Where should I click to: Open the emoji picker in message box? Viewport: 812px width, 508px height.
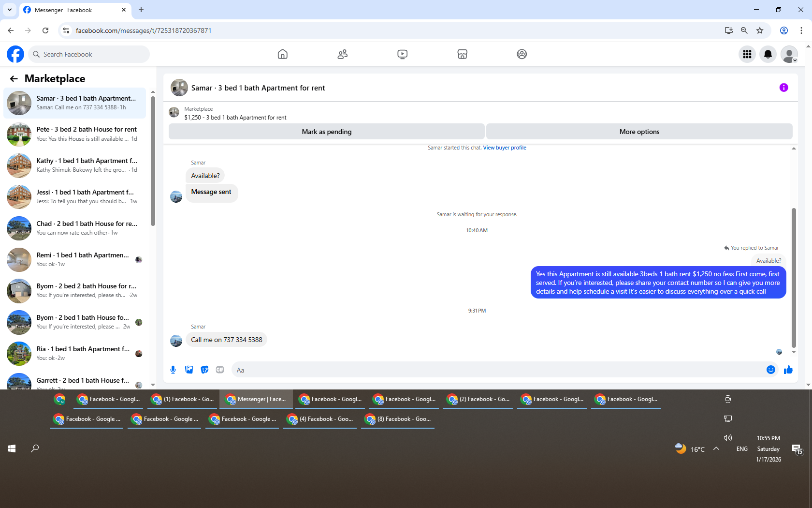(771, 370)
